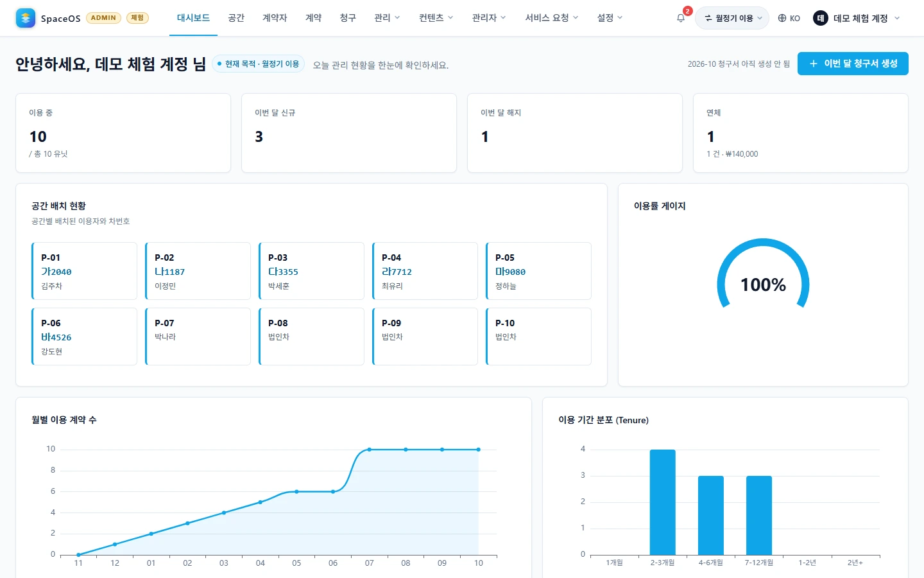Select parking space P-02 card
The height and width of the screenshot is (578, 924).
click(x=198, y=271)
